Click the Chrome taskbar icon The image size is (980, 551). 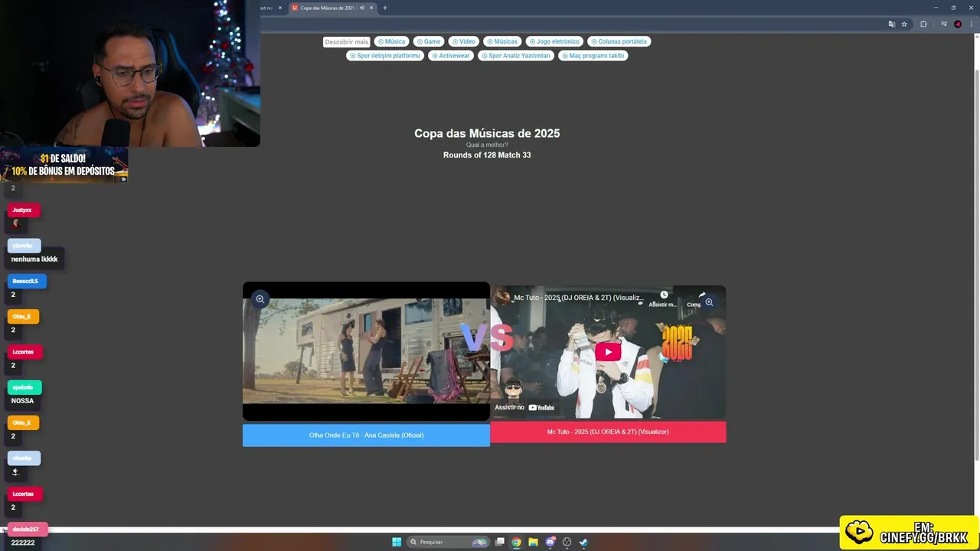517,542
